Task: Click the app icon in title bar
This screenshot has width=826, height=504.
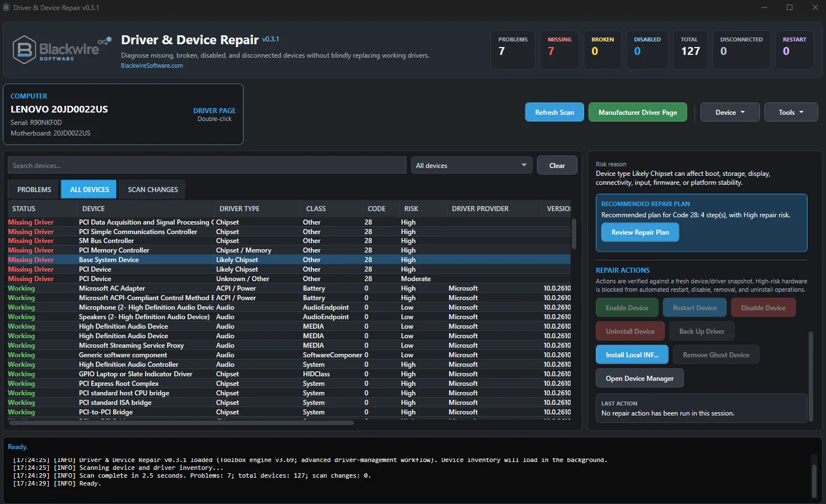Action: 6,8
